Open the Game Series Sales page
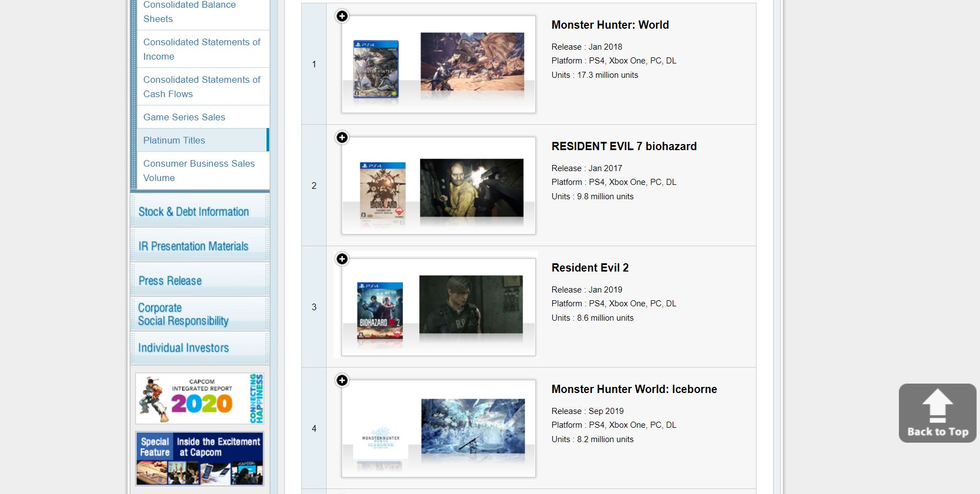The height and width of the screenshot is (494, 980). tap(184, 117)
